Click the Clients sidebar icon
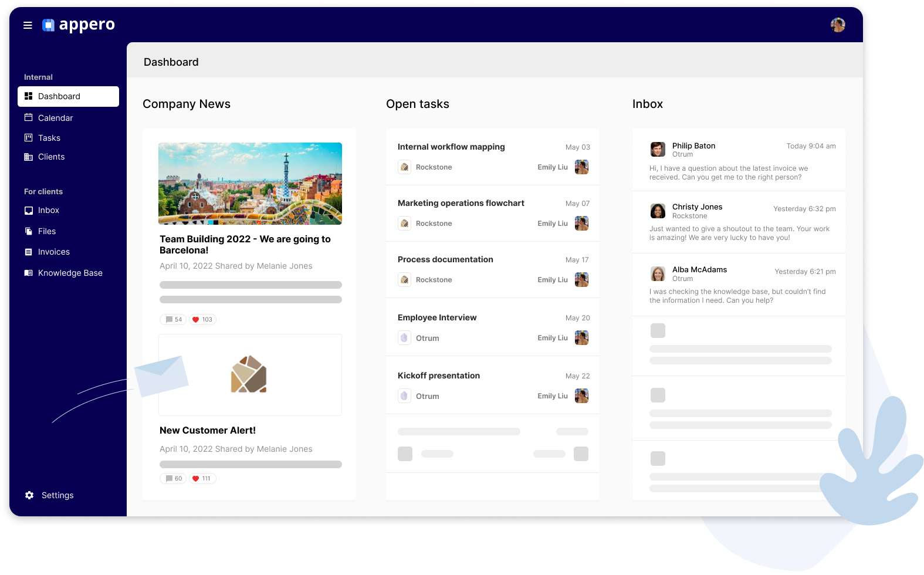 click(x=28, y=157)
